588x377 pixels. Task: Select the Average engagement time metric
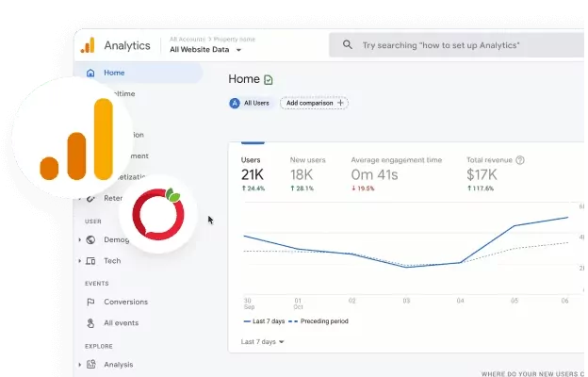click(396, 172)
